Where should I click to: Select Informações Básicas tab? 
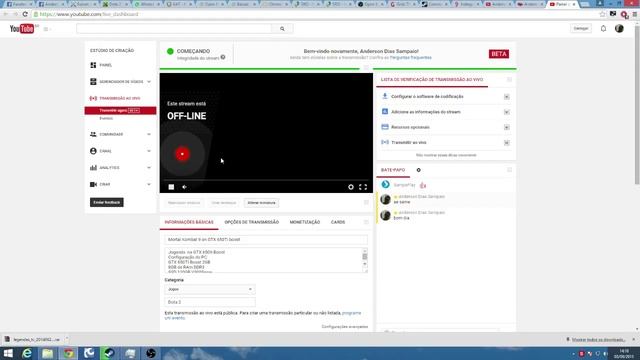189,222
